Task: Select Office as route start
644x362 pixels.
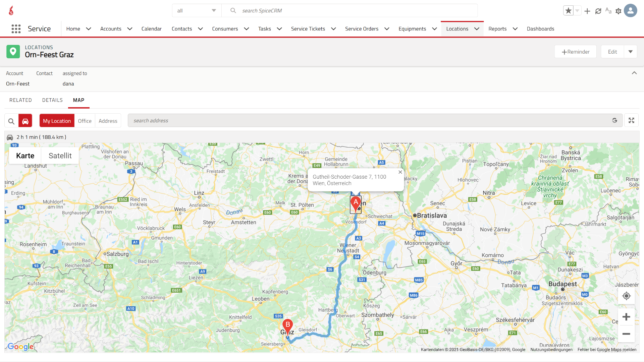Action: click(85, 121)
